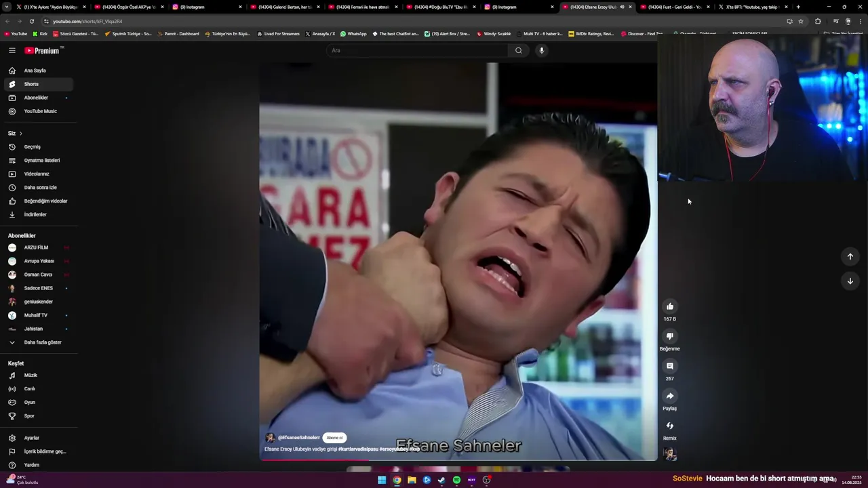Expand Daha fazla göster subscriptions
The image size is (868, 488).
click(x=37, y=342)
